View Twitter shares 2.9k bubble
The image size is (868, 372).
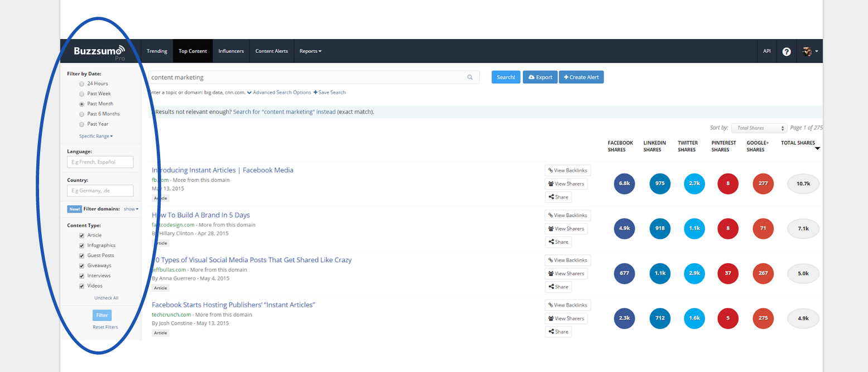point(695,273)
